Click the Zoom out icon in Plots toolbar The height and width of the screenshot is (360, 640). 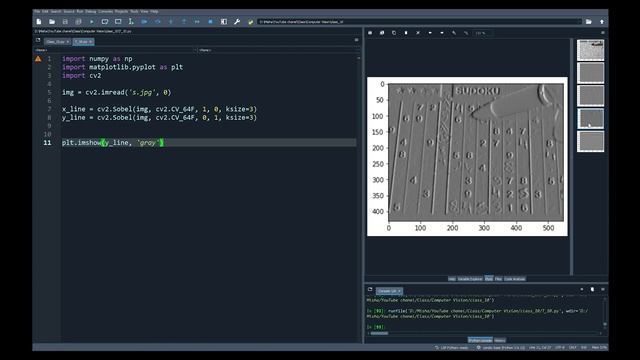[x=466, y=33]
